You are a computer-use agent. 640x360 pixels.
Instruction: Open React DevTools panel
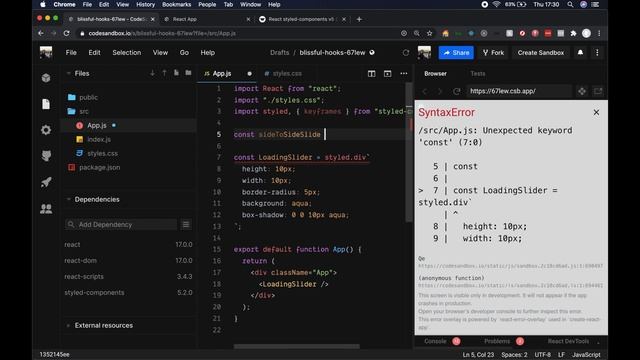568,341
